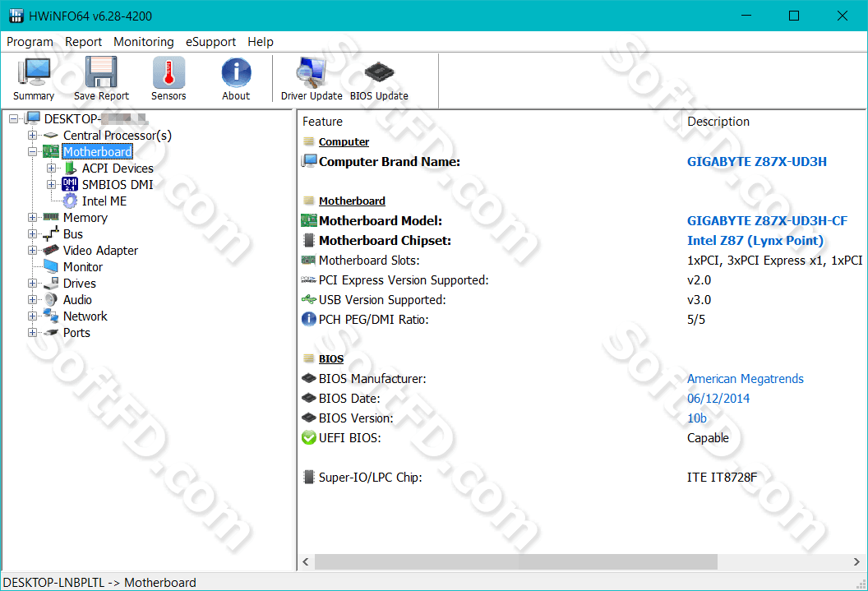
Task: Click the Motherboard Slots row label
Action: coord(369,260)
